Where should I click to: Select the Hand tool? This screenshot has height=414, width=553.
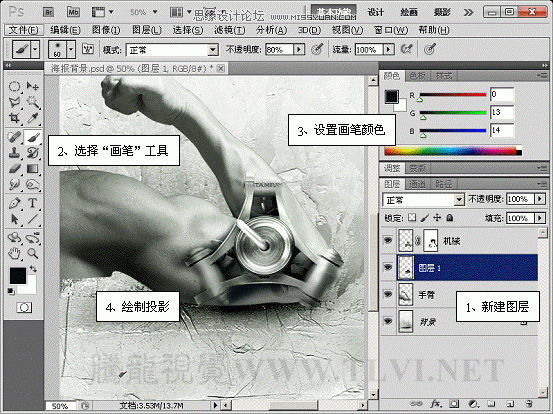click(x=14, y=253)
